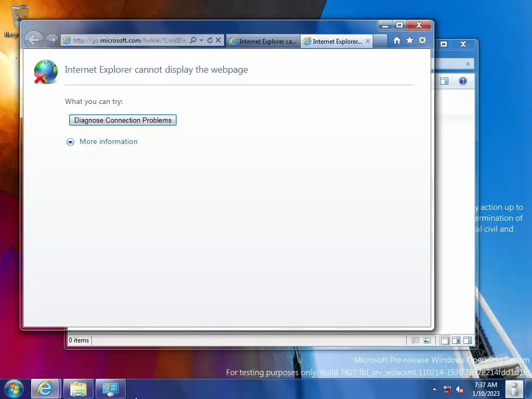Switch Explorer to details view icon
The height and width of the screenshot is (399, 532).
pos(415,340)
